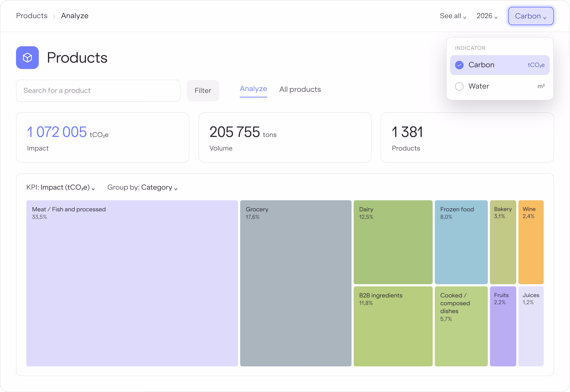Click the B2B ingredients treemap tile
This screenshot has height=392, width=570.
[393, 326]
